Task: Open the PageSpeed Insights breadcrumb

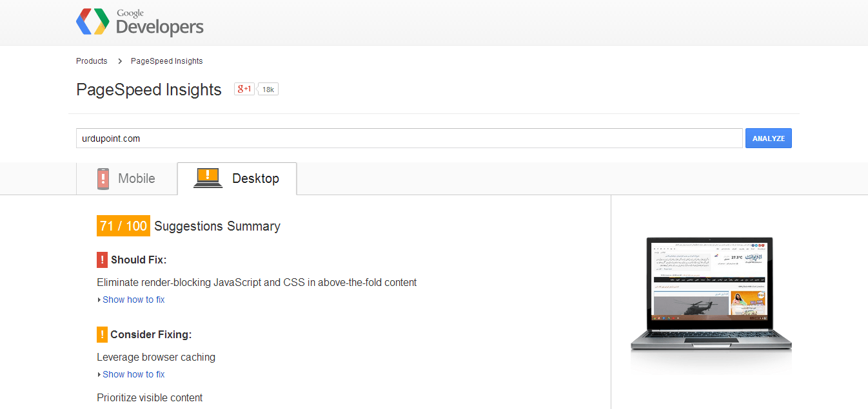Action: click(x=166, y=61)
